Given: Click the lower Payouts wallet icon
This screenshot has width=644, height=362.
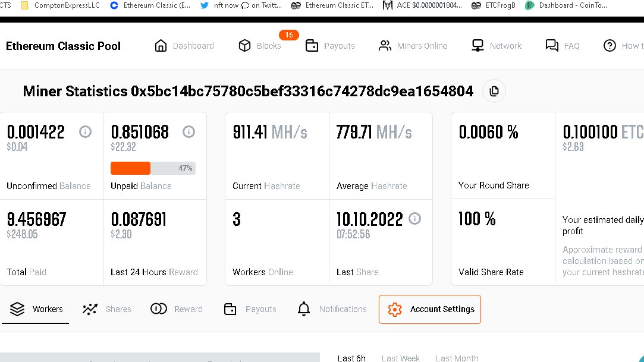Looking at the screenshot, I should [230, 309].
